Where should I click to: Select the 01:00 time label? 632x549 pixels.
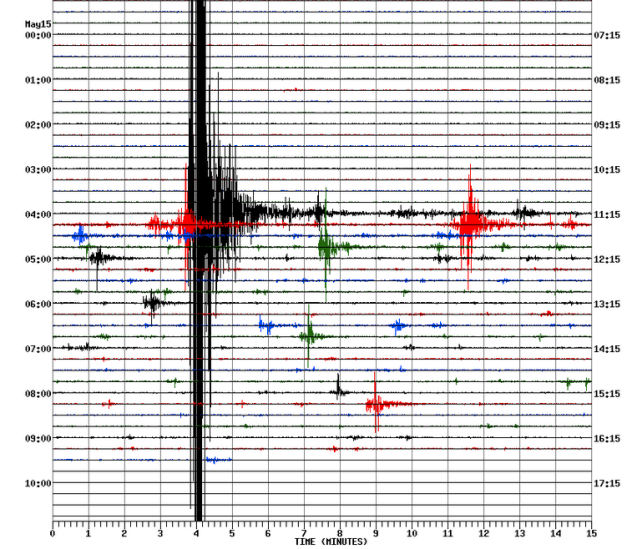(38, 80)
